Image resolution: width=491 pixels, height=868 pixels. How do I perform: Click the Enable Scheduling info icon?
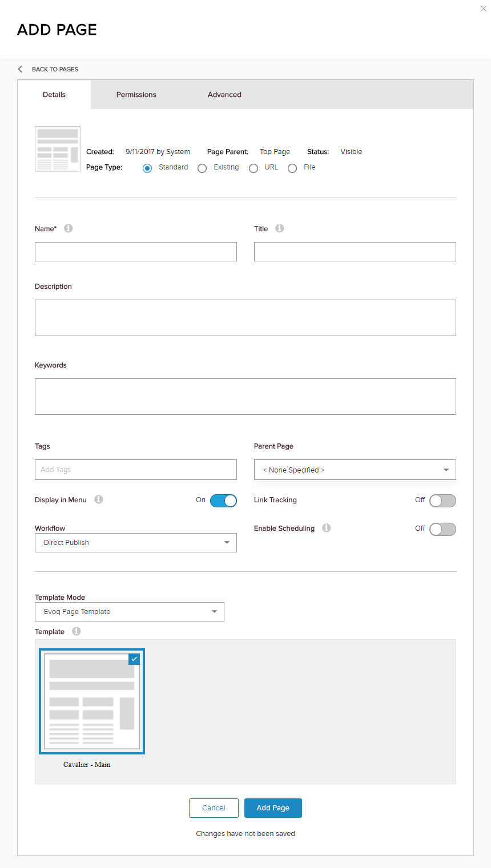pyautogui.click(x=327, y=528)
